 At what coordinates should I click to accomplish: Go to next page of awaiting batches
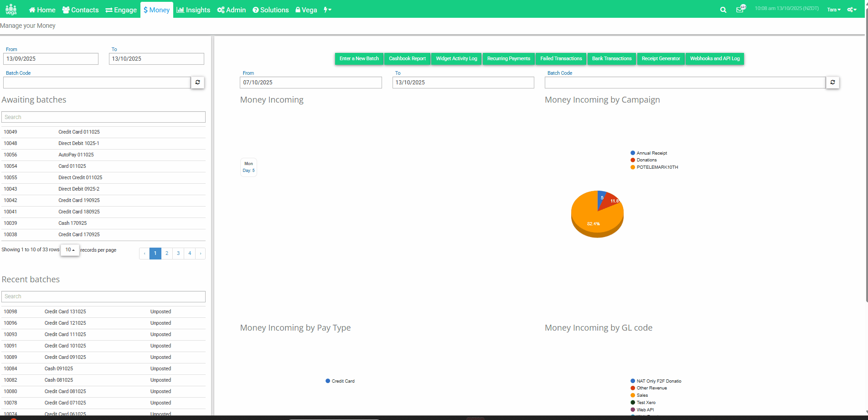click(201, 254)
